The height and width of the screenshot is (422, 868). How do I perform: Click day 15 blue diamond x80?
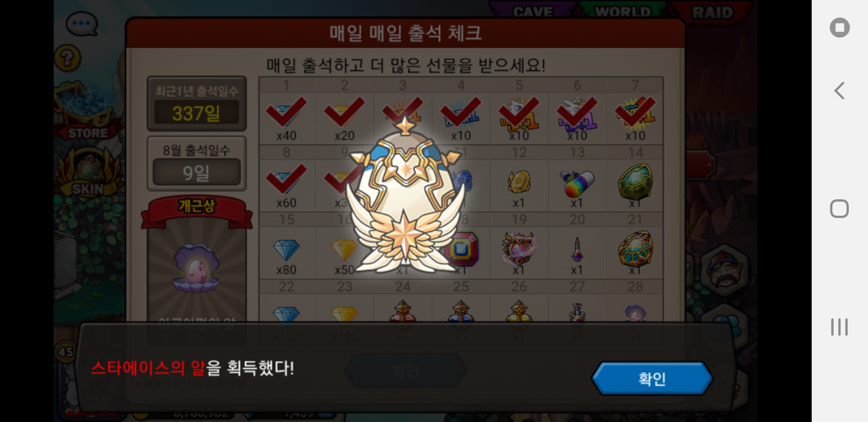[287, 252]
